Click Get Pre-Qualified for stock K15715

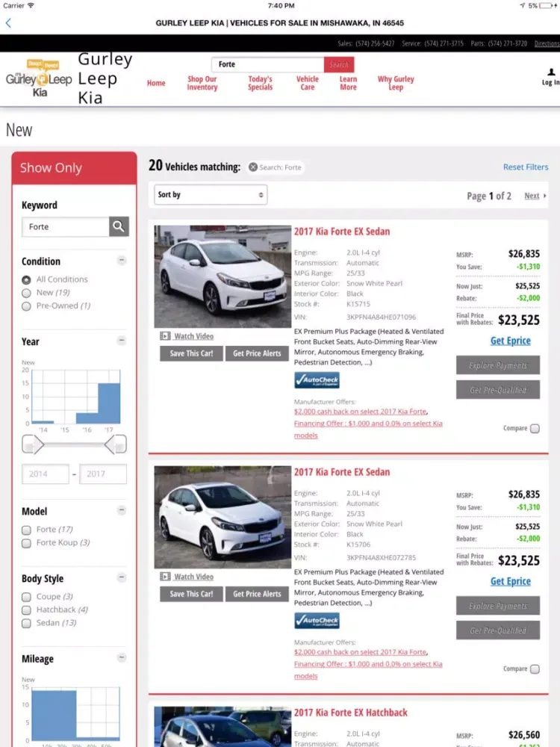(498, 390)
